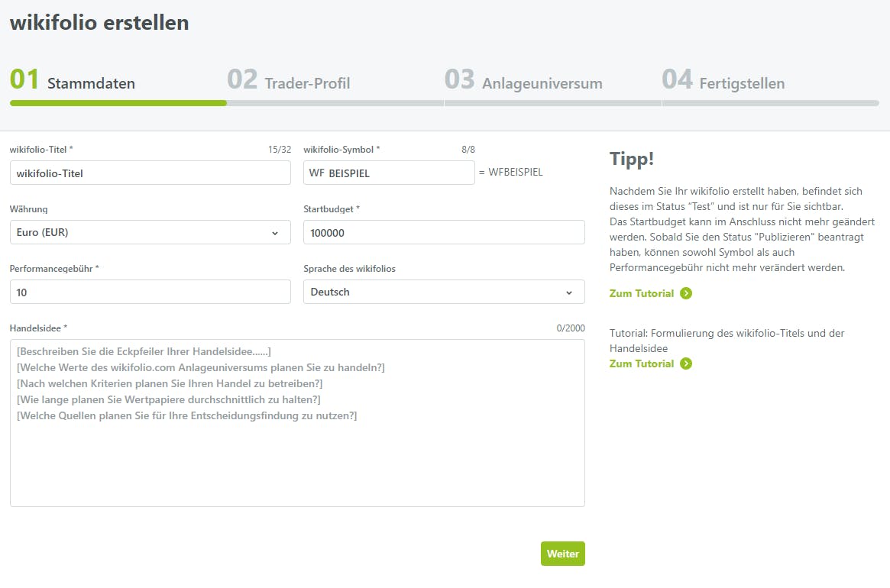This screenshot has height=588, width=890.
Task: Focus the wikifolio-Titel input field
Action: pyautogui.click(x=150, y=173)
